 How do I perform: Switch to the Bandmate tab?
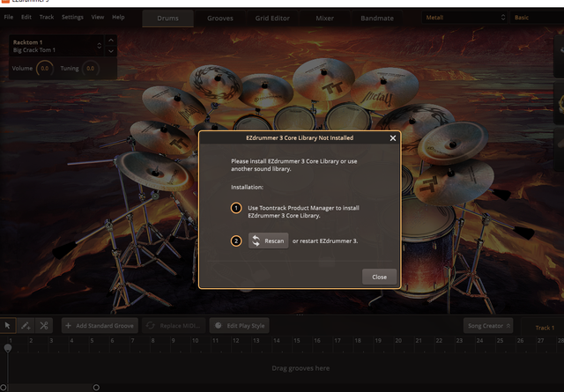tap(377, 18)
